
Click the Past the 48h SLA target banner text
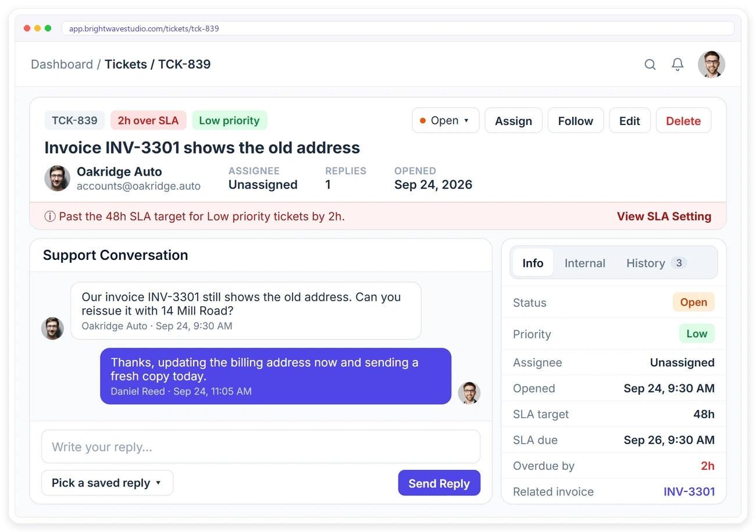202,216
